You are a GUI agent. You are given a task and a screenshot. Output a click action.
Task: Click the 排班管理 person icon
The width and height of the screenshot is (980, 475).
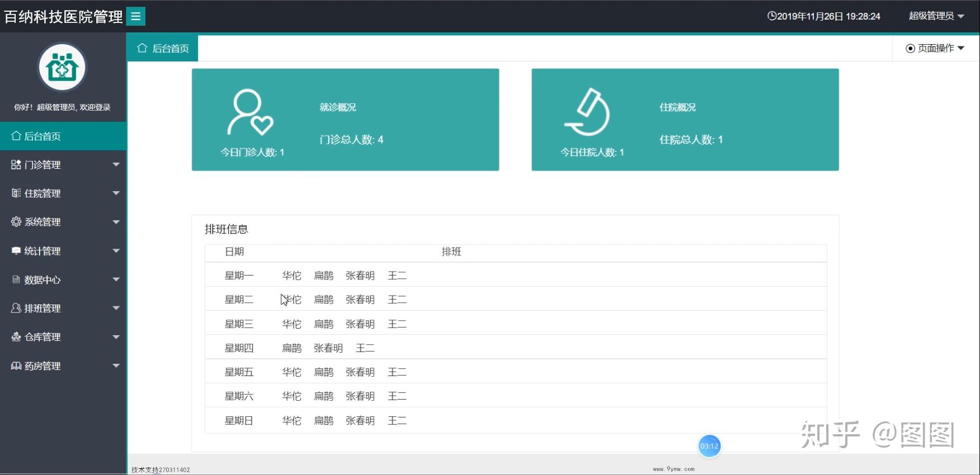(16, 308)
